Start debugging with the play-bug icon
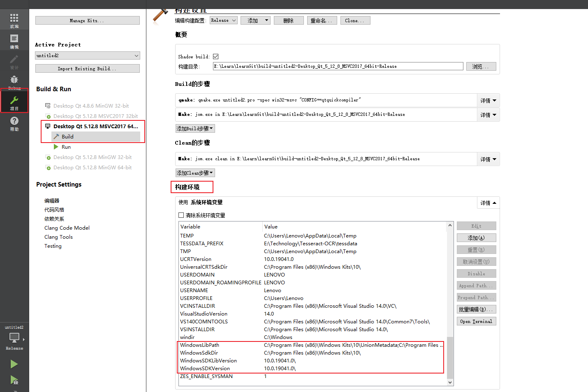 (14, 380)
